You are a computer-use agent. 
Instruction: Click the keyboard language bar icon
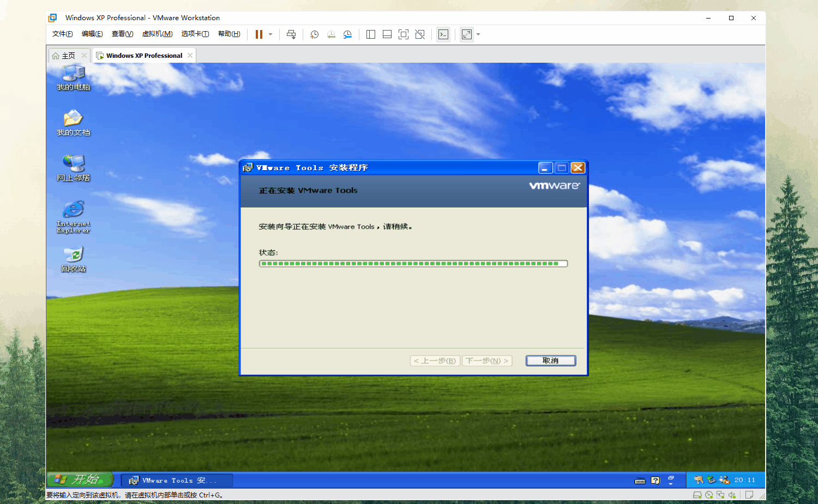tap(640, 481)
